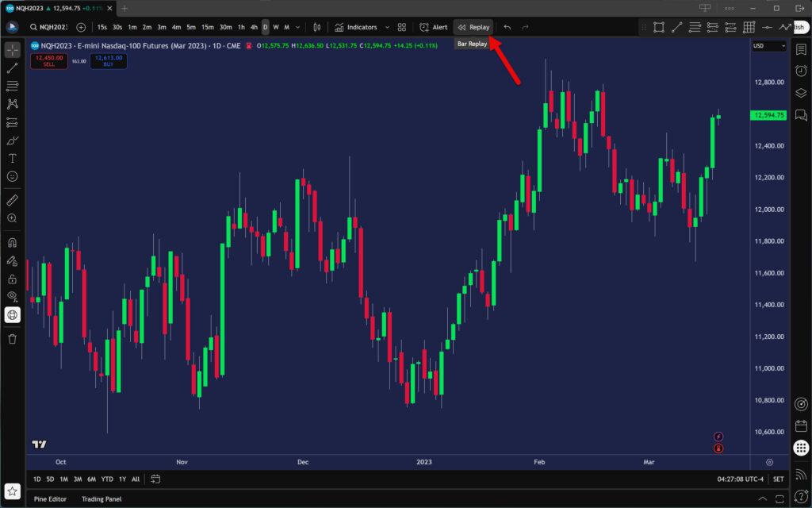Select the trend line drawing tool
The width and height of the screenshot is (812, 508).
(13, 68)
